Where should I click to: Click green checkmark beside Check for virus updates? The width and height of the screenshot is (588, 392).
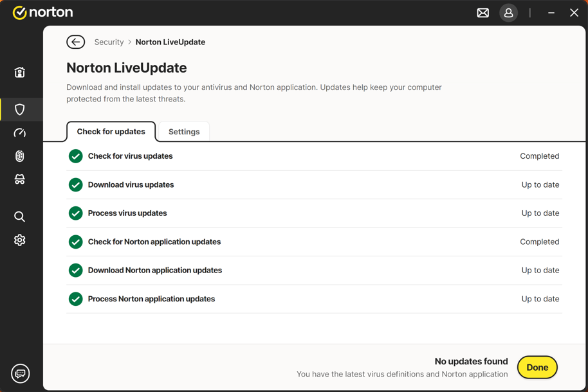[x=76, y=156]
